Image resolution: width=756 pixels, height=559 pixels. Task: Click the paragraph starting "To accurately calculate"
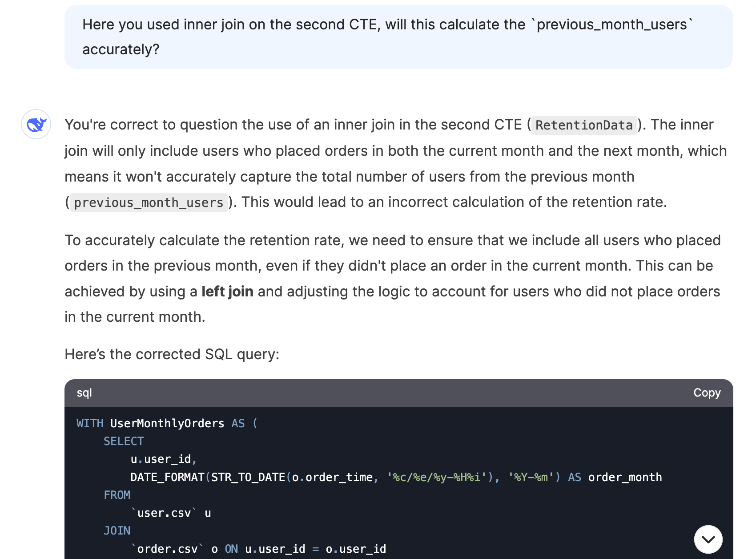click(x=392, y=278)
